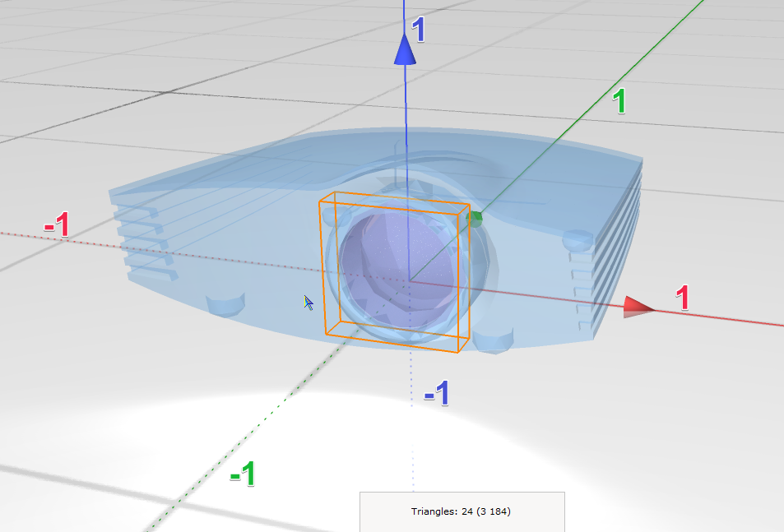Click the blue Z-axis arrow handle
784x532 pixels.
point(405,49)
